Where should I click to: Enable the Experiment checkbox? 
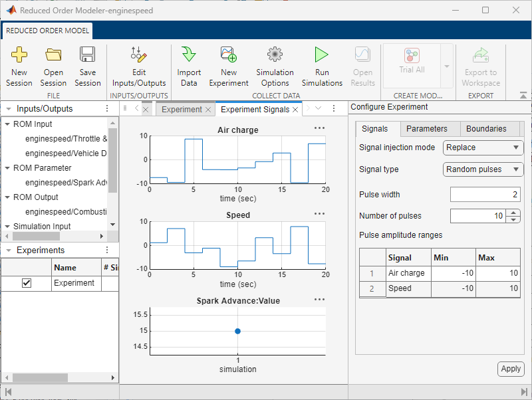(x=25, y=282)
